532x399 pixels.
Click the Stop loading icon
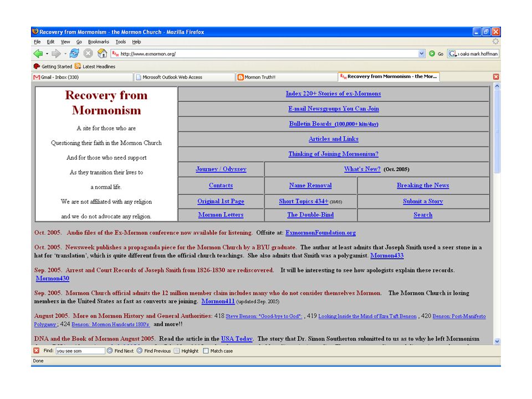point(88,53)
